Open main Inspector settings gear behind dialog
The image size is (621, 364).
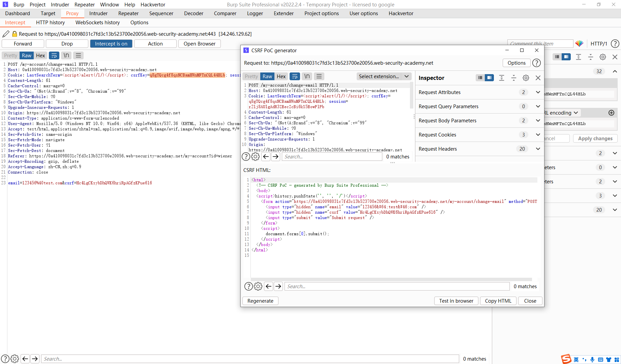click(x=603, y=57)
